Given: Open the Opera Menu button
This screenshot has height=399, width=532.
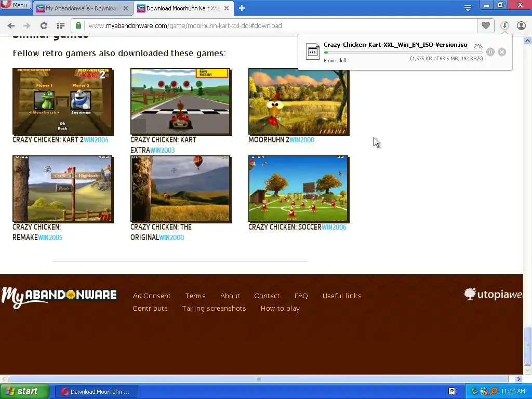Looking at the screenshot, I should (x=16, y=5).
